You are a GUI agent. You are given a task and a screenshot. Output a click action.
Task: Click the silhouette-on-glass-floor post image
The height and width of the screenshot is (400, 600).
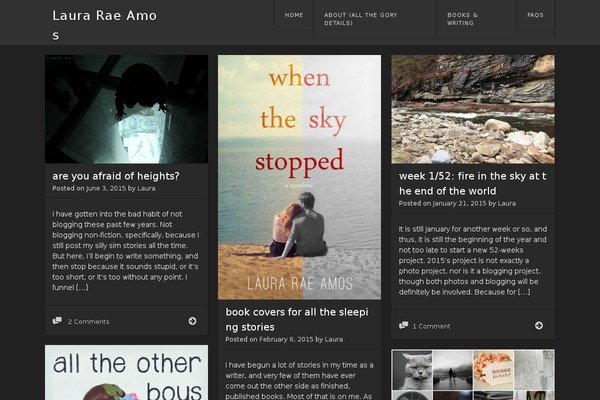126,109
